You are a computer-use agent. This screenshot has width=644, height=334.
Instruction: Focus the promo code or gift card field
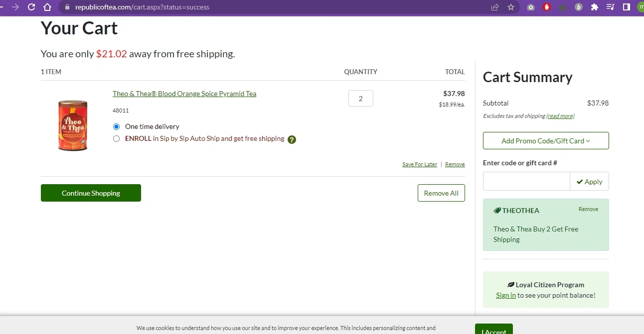[526, 182]
